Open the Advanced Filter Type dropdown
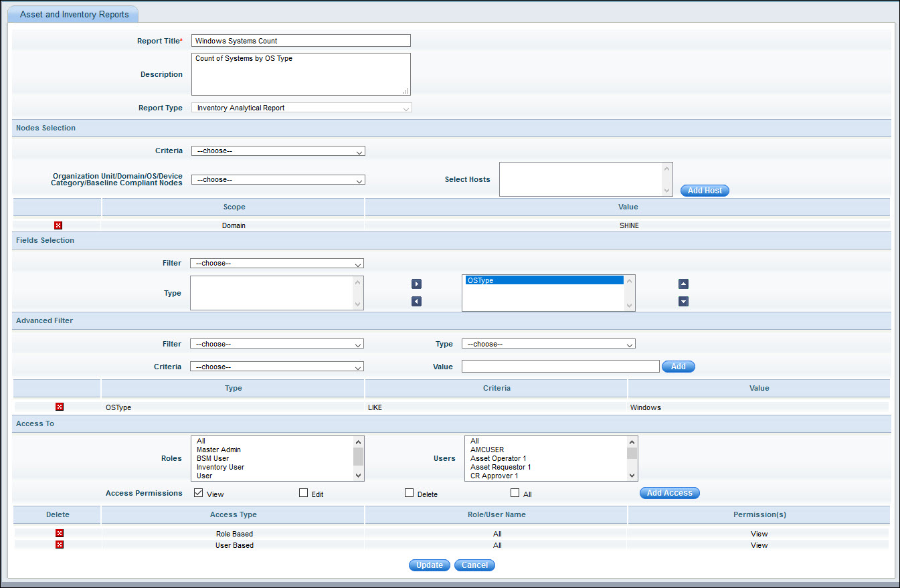This screenshot has height=588, width=900. (x=548, y=345)
